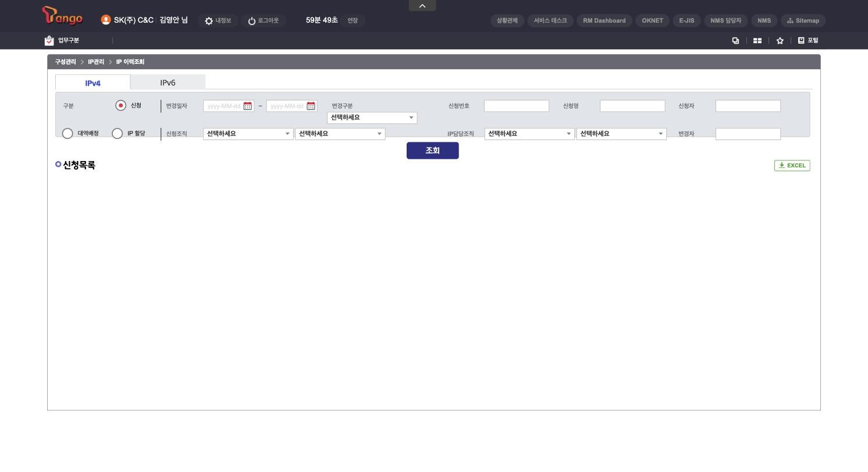Screen dimensions: 868x472
Task: Click the 신청명 input field
Action: tap(632, 106)
